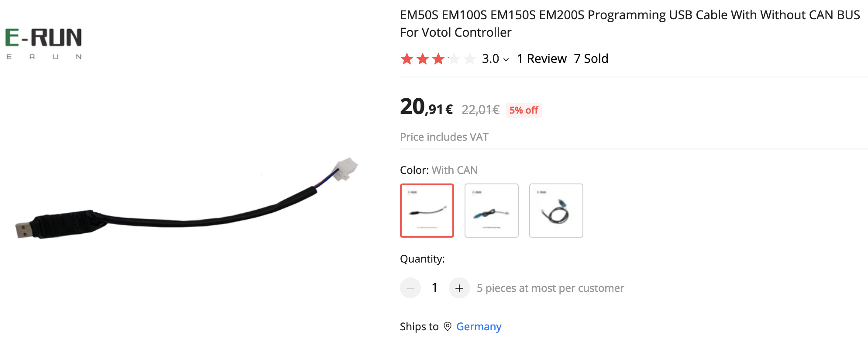868x339 pixels.
Task: Select the second cable variant with blue connector
Action: click(492, 211)
